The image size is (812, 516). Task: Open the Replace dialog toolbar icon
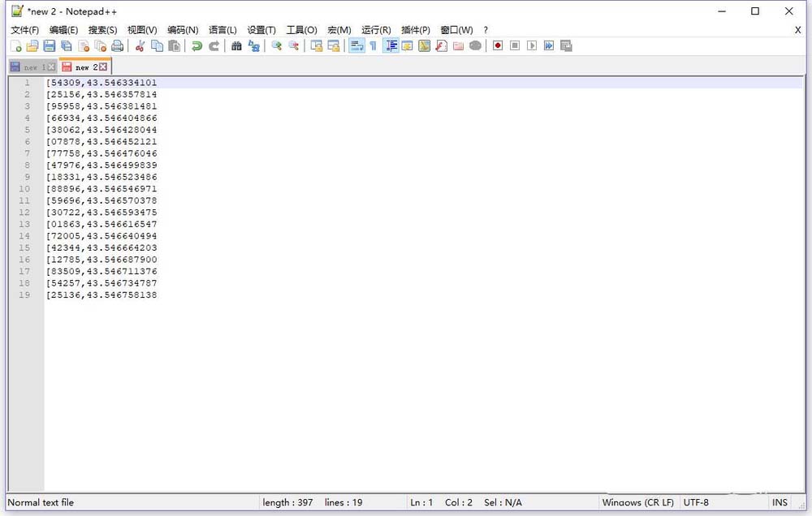pyautogui.click(x=253, y=46)
